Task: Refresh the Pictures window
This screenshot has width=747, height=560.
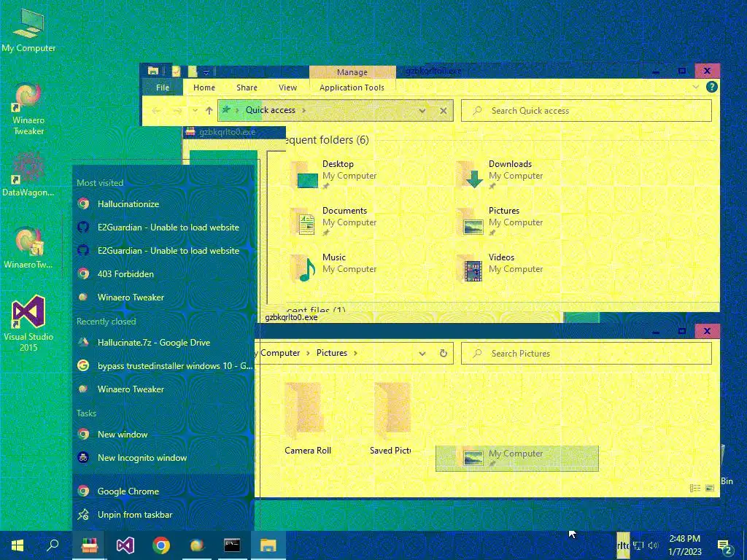Action: [x=443, y=354]
